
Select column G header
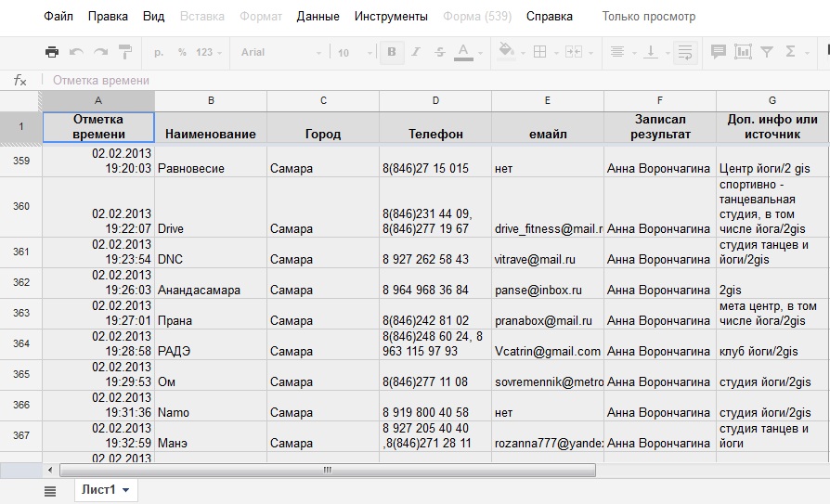(772, 100)
